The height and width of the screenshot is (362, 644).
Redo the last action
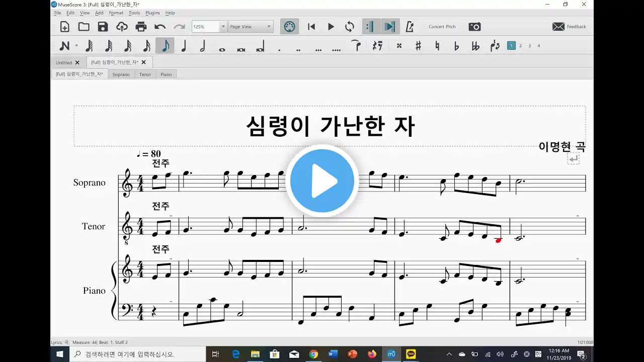pos(179,27)
